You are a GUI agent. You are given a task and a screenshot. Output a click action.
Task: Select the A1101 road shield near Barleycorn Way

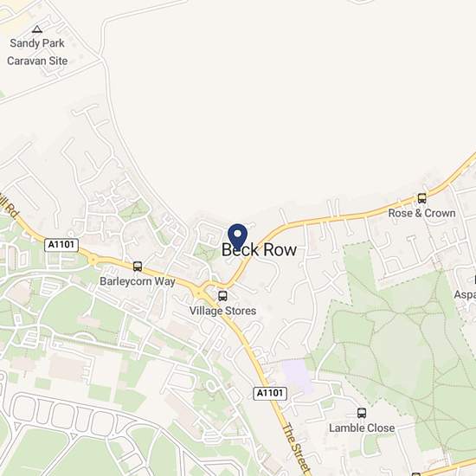point(61,245)
